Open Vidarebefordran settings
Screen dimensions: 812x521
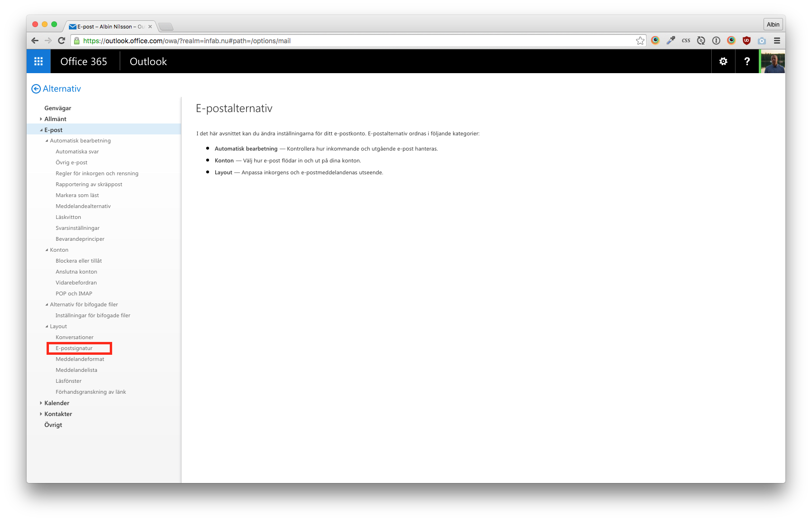[76, 283]
